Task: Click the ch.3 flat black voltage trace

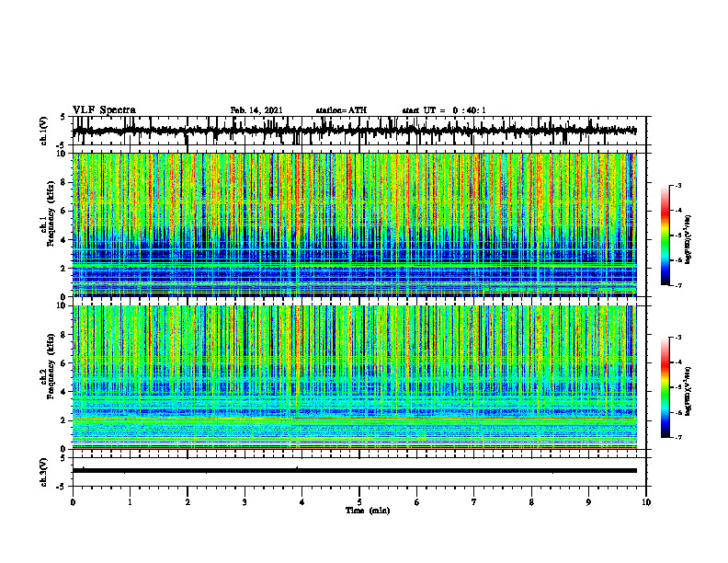Action: [355, 471]
